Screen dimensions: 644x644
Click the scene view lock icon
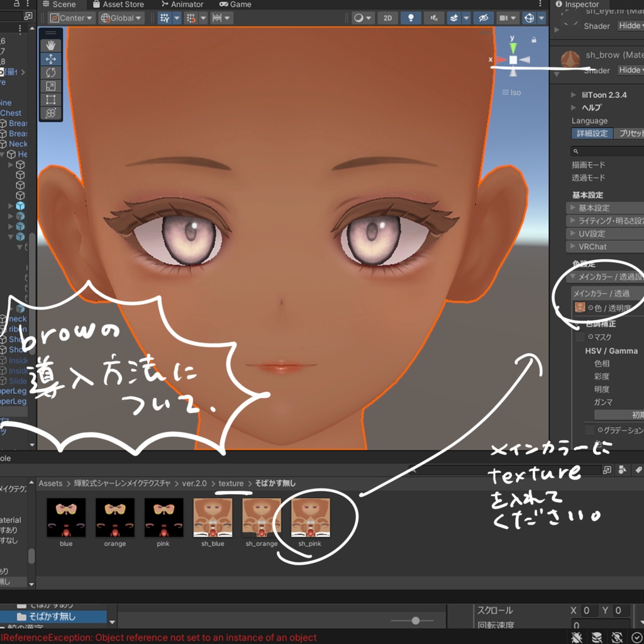[x=533, y=40]
